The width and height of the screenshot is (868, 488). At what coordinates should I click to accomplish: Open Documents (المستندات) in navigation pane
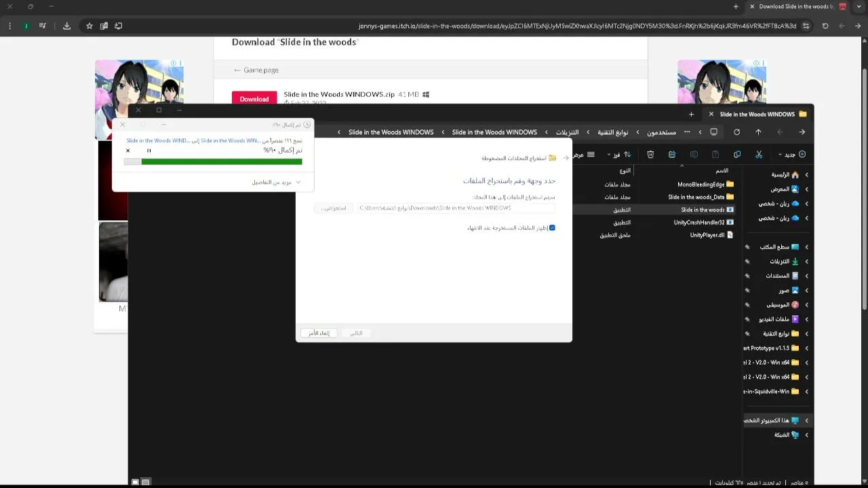click(x=782, y=276)
